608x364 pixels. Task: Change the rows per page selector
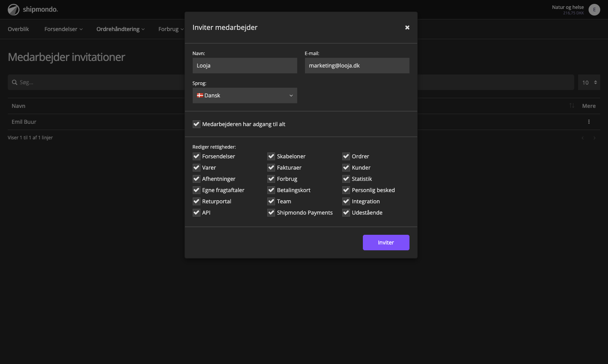(589, 82)
